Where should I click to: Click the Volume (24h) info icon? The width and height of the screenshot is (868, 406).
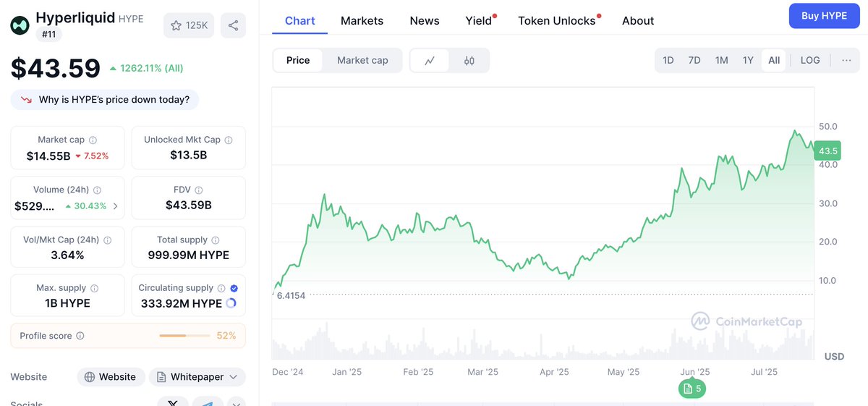pyautogui.click(x=97, y=190)
